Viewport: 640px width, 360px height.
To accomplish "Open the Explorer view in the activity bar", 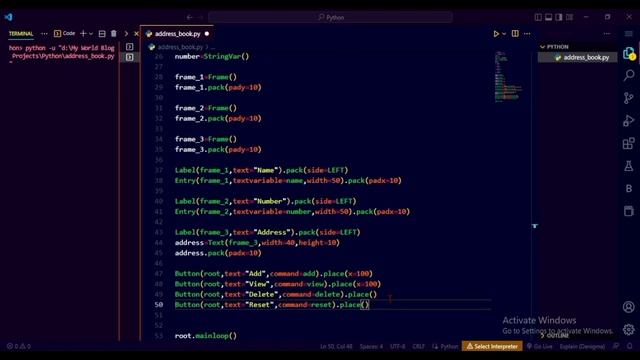I will [629, 53].
